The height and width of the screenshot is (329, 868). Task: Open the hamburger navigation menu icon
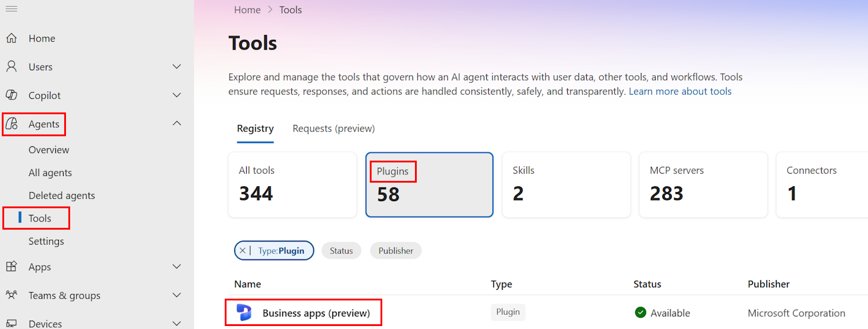11,9
